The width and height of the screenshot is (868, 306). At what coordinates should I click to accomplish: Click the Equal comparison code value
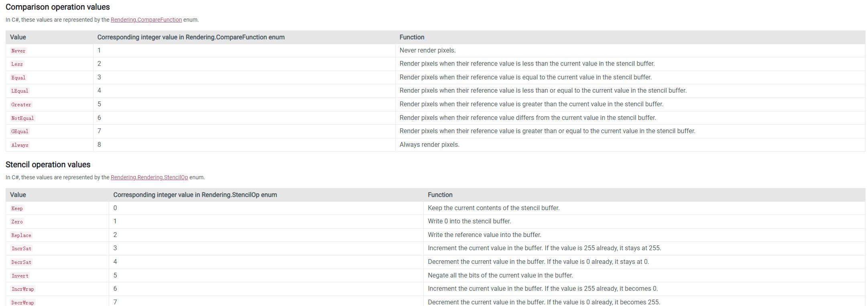[x=18, y=78]
